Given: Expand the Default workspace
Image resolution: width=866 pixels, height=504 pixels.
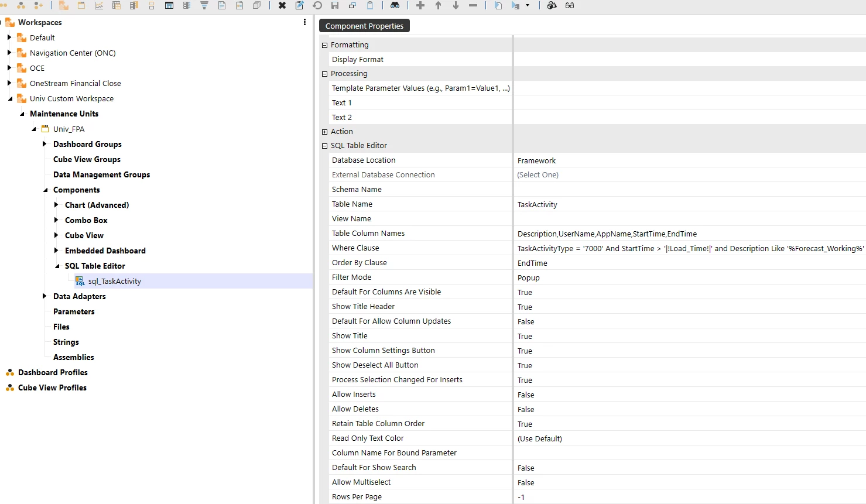Looking at the screenshot, I should tap(9, 37).
